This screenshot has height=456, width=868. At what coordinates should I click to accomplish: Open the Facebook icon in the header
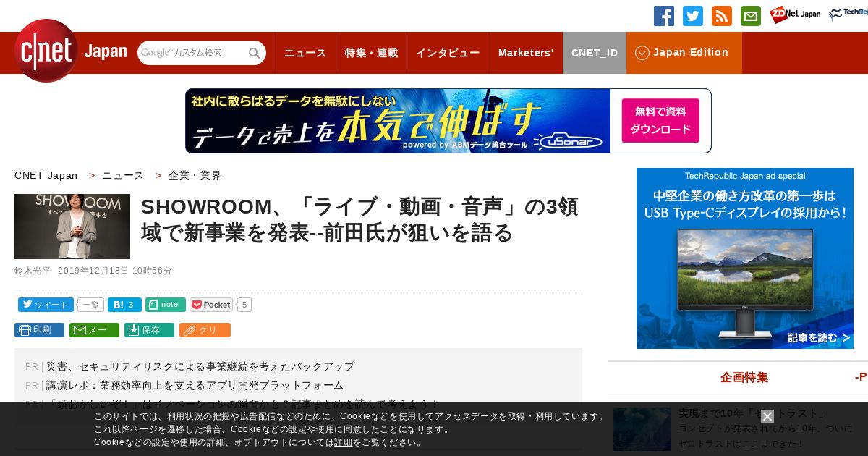[664, 16]
